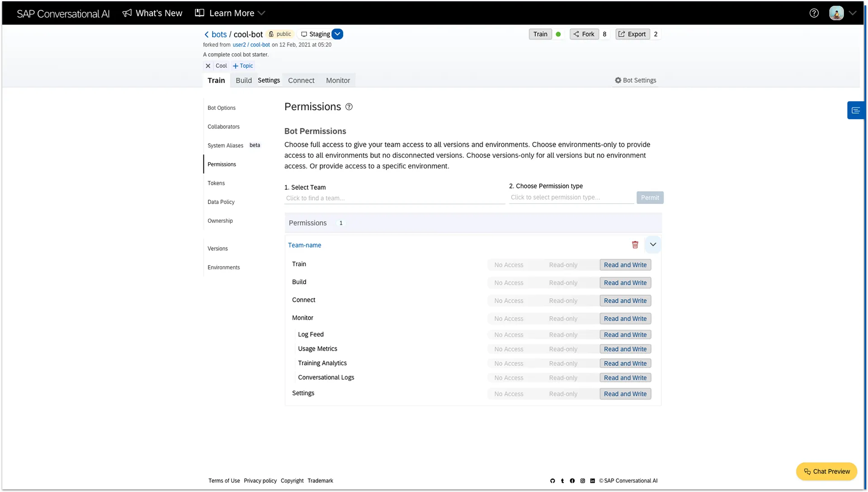Select Bot Options in sidebar
This screenshot has height=492, width=868.
[222, 108]
